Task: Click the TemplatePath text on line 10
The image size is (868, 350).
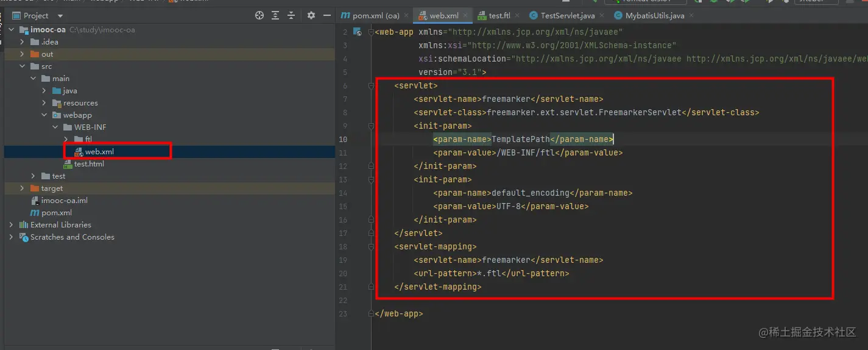Action: (521, 140)
